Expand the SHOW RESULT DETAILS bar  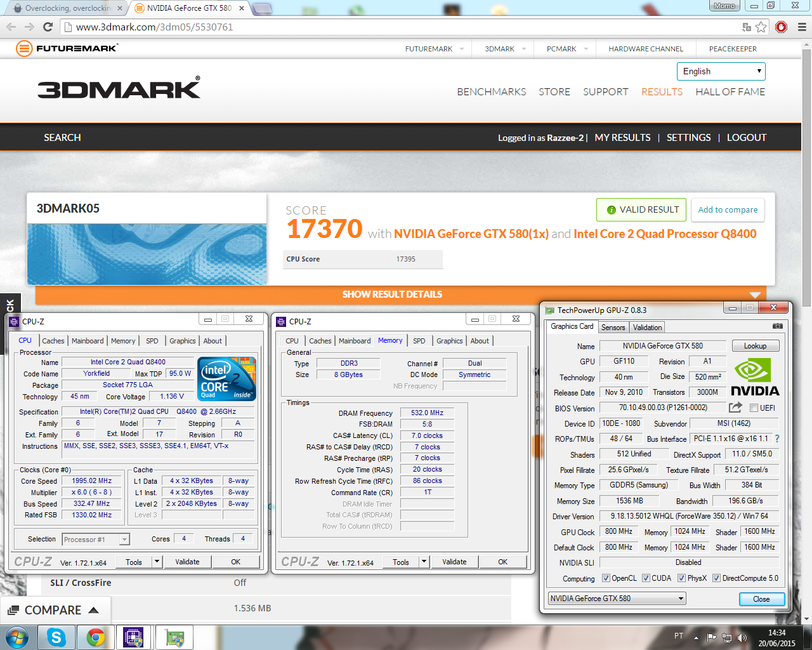(401, 295)
